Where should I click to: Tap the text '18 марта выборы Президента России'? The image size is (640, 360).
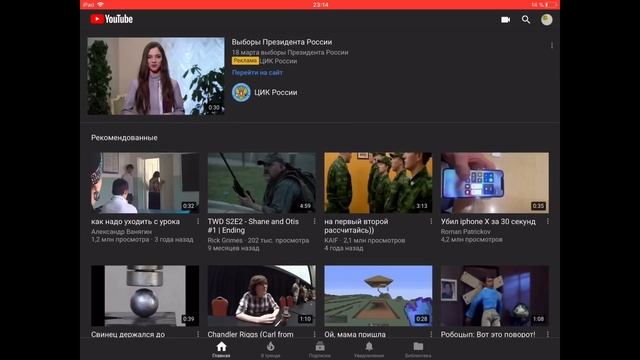tap(290, 52)
